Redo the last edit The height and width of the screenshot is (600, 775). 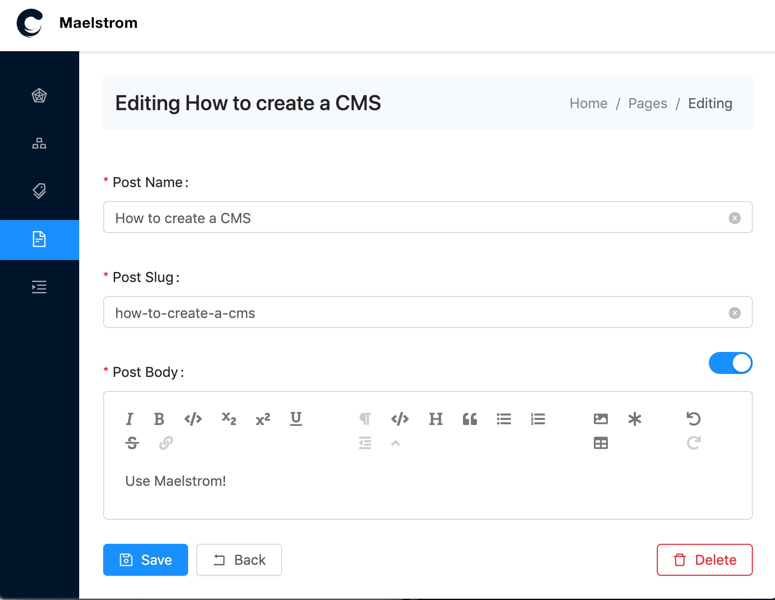693,443
